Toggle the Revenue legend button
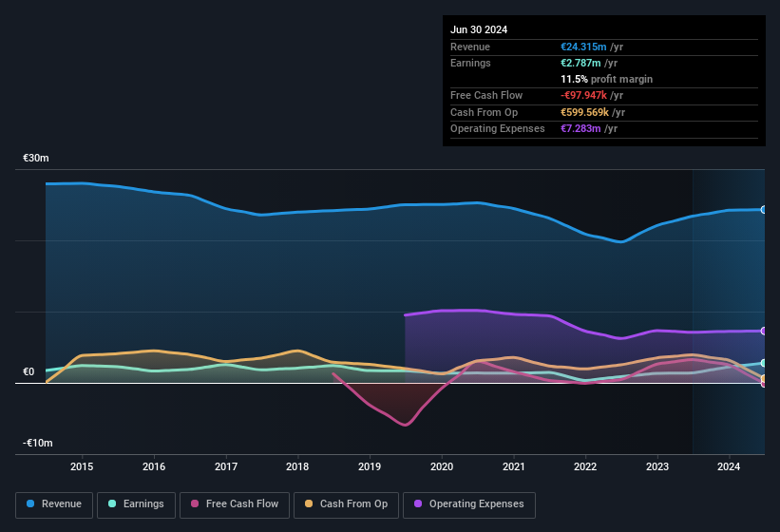The width and height of the screenshot is (780, 532). pos(54,504)
